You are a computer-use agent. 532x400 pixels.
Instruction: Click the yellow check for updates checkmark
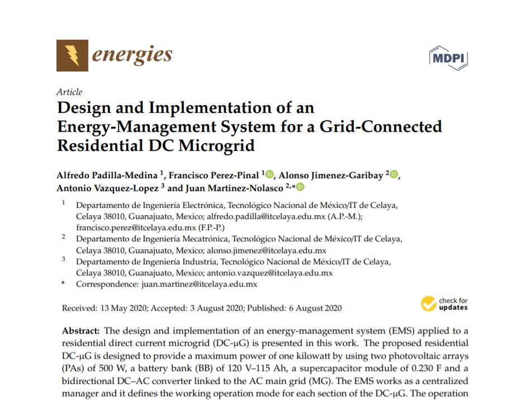click(x=429, y=303)
